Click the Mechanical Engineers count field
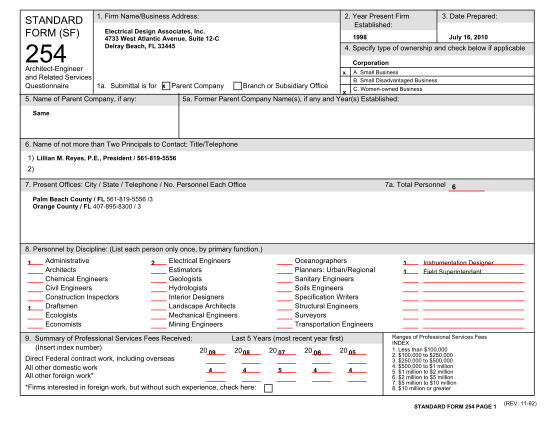 (x=158, y=316)
